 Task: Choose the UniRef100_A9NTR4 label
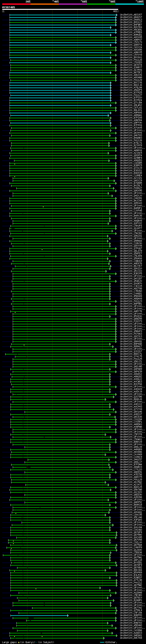(x=131, y=120)
